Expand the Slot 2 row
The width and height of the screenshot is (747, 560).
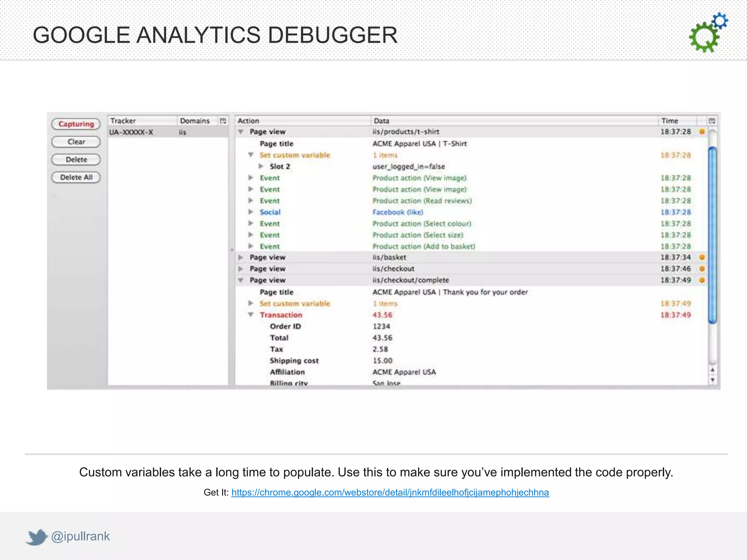pyautogui.click(x=261, y=166)
